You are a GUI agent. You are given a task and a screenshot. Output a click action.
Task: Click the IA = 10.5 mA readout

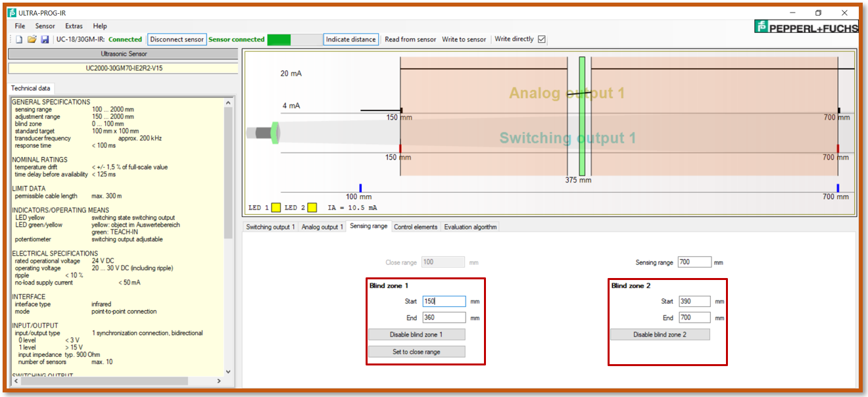[x=352, y=208]
